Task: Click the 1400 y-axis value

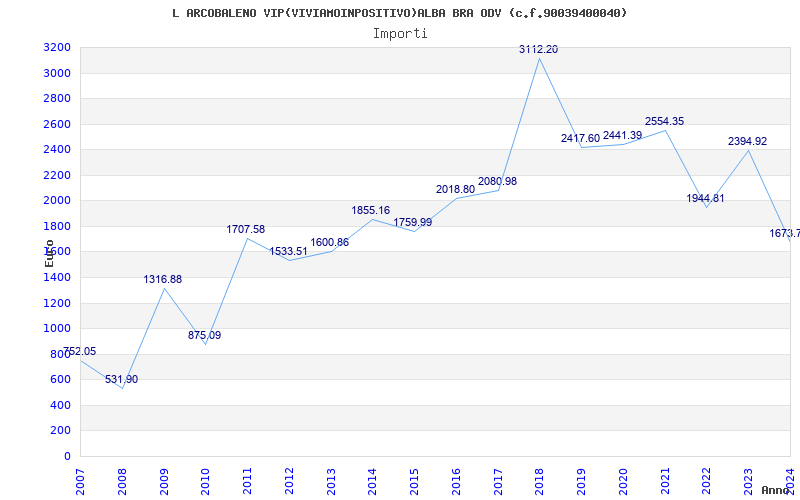Action: pos(57,278)
